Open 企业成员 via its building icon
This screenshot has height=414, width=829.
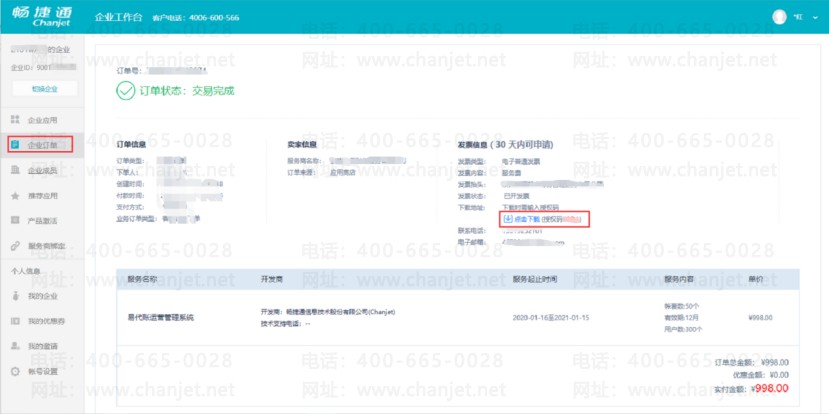15,170
